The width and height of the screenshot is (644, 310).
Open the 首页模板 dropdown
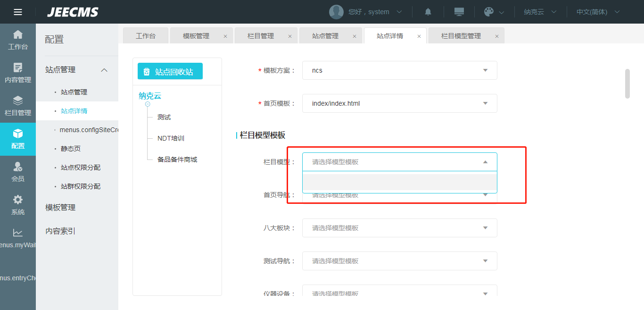399,103
